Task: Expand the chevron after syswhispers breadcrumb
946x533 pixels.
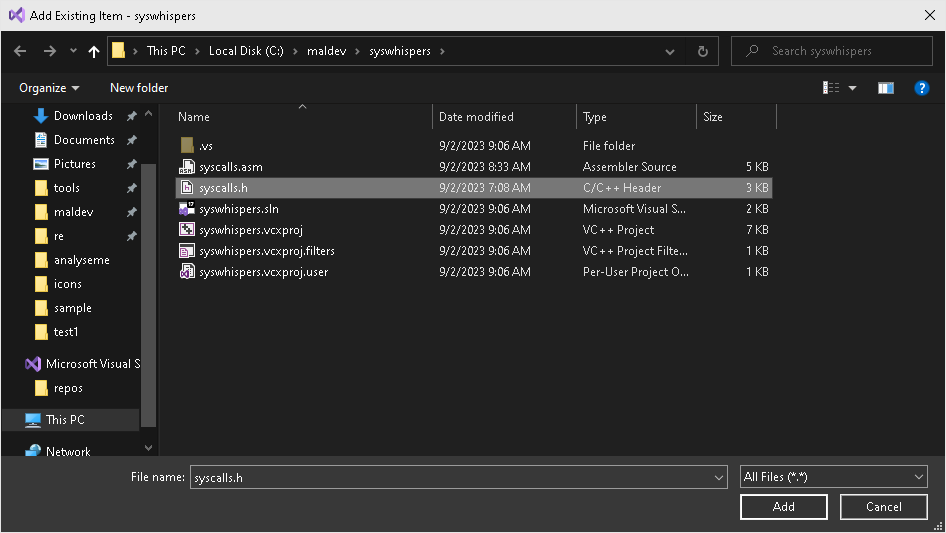Action: pos(442,51)
